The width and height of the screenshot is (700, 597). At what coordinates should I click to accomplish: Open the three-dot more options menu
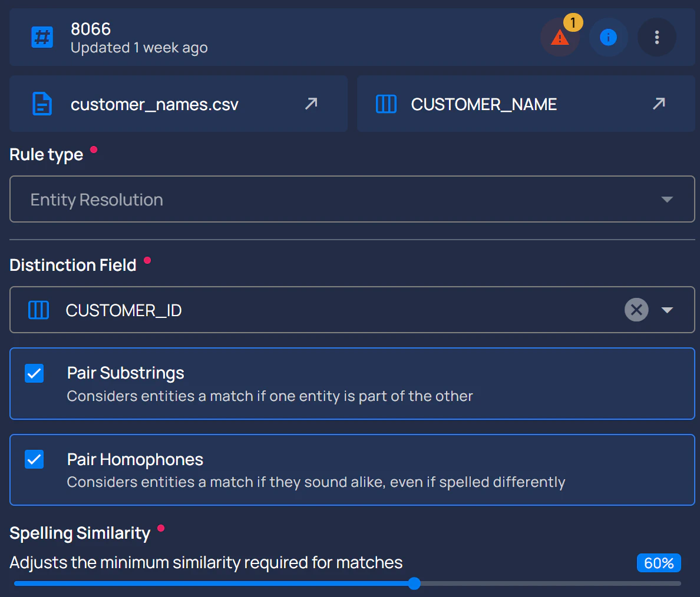[x=657, y=38]
